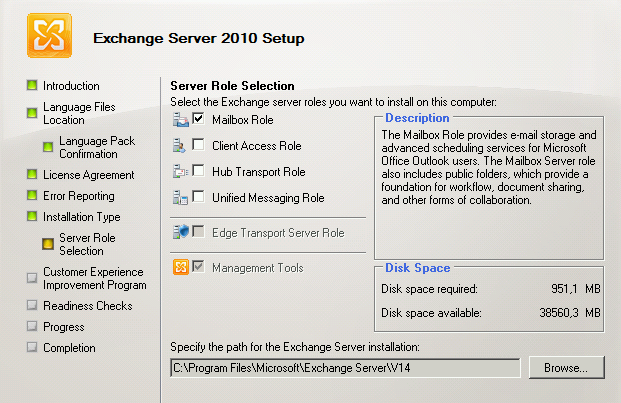Click the installation path text field
Screen dimensions: 621x403
(345, 368)
